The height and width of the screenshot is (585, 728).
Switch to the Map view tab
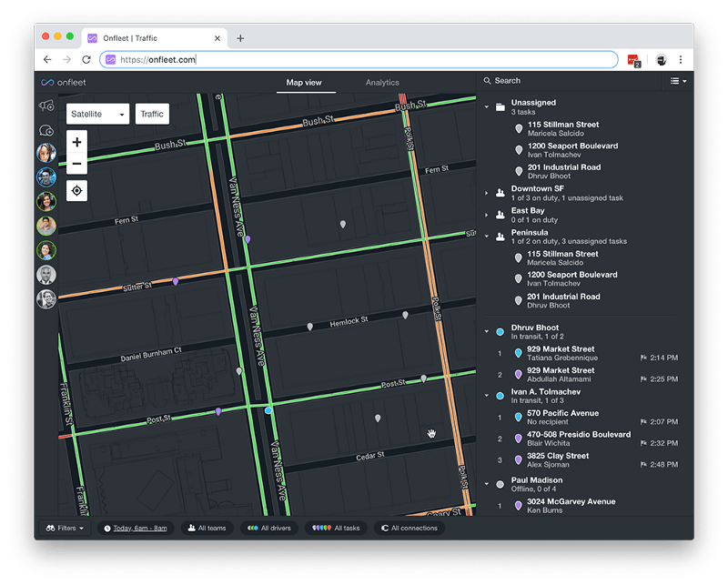(304, 83)
